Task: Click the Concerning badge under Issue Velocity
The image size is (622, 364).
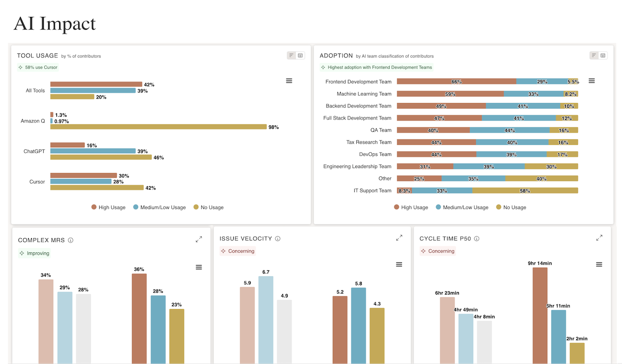Action: coord(238,251)
